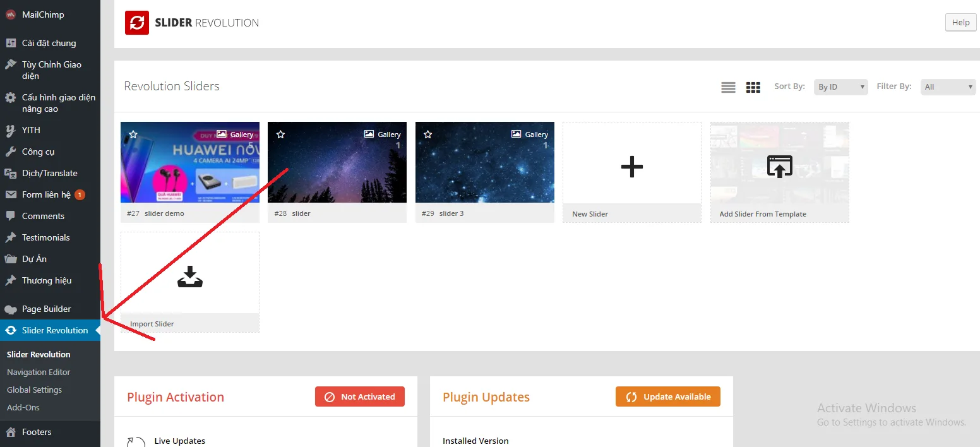Image resolution: width=980 pixels, height=447 pixels.
Task: Click the '#27 slider demo' title
Action: [155, 213]
